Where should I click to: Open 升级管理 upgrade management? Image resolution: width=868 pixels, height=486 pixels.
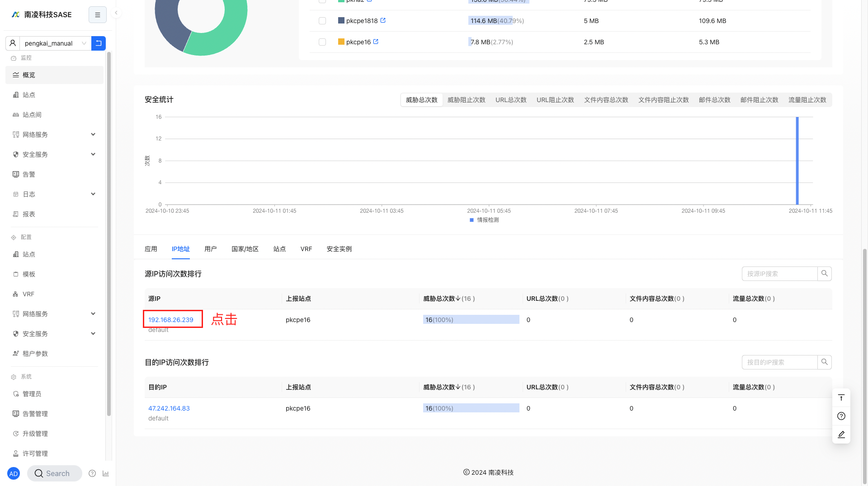(x=54, y=434)
